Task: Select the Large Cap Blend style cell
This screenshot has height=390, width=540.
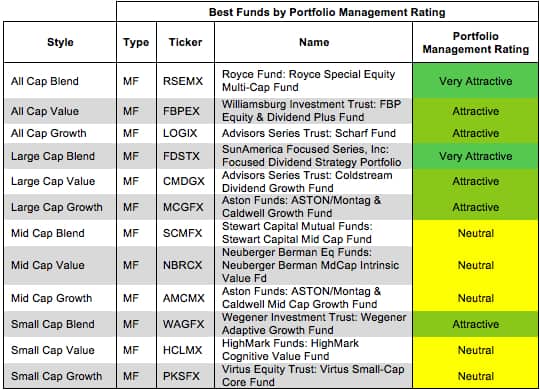Action: [x=53, y=156]
